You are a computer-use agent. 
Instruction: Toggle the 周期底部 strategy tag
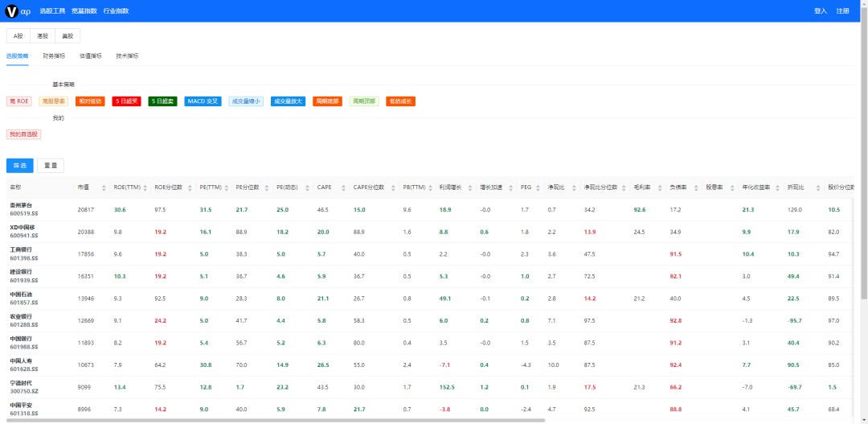coord(328,101)
